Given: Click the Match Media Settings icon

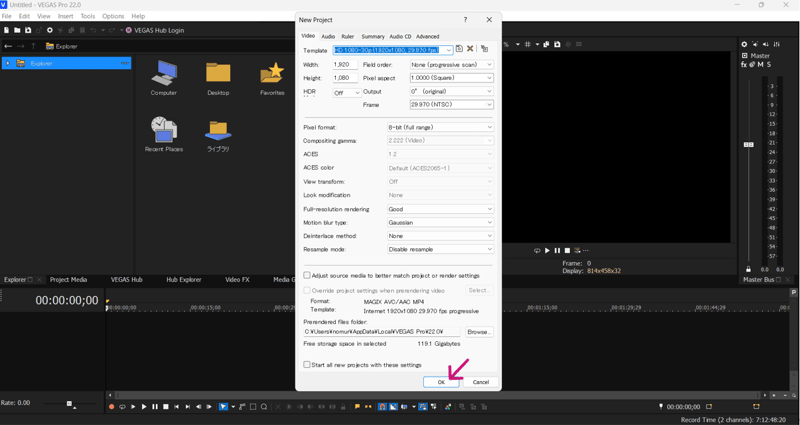Looking at the screenshot, I should click(x=485, y=49).
